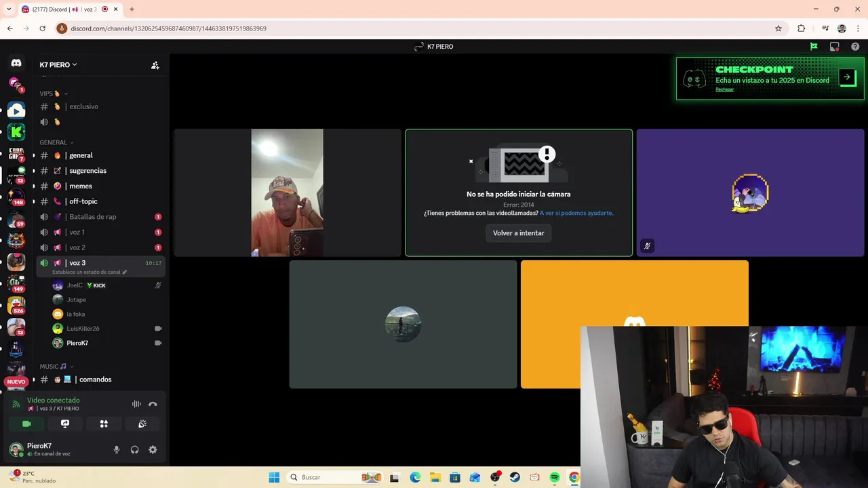
Task: Open the sugerencias channel
Action: 100,171
